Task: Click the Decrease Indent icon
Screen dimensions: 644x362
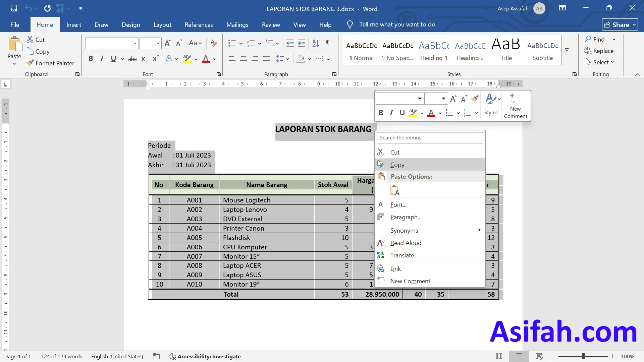Action: [x=290, y=43]
